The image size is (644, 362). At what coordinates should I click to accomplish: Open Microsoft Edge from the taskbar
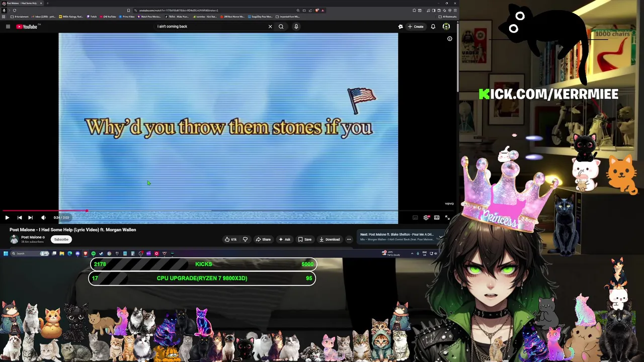click(69, 253)
